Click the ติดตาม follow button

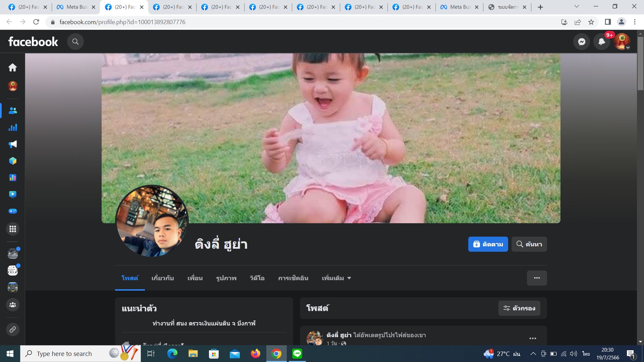(488, 244)
